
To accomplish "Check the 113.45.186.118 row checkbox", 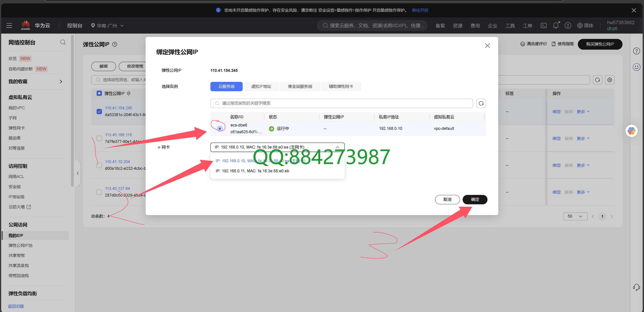I will point(99,138).
